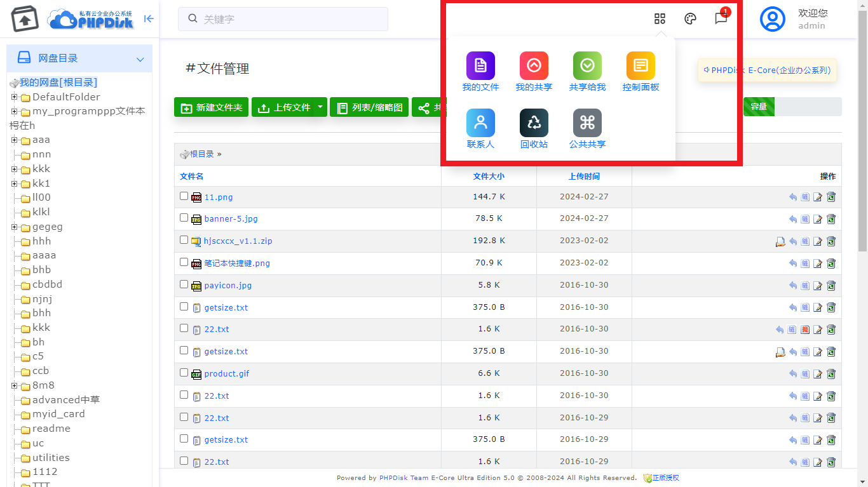Edit banner-5.jpg with pencil icon
Image resolution: width=868 pixels, height=487 pixels.
tap(818, 219)
